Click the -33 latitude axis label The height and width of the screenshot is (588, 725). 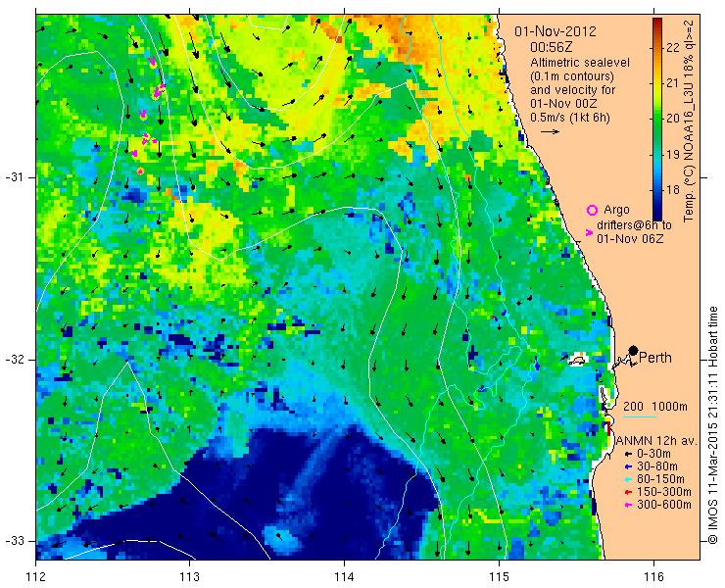coord(14,541)
